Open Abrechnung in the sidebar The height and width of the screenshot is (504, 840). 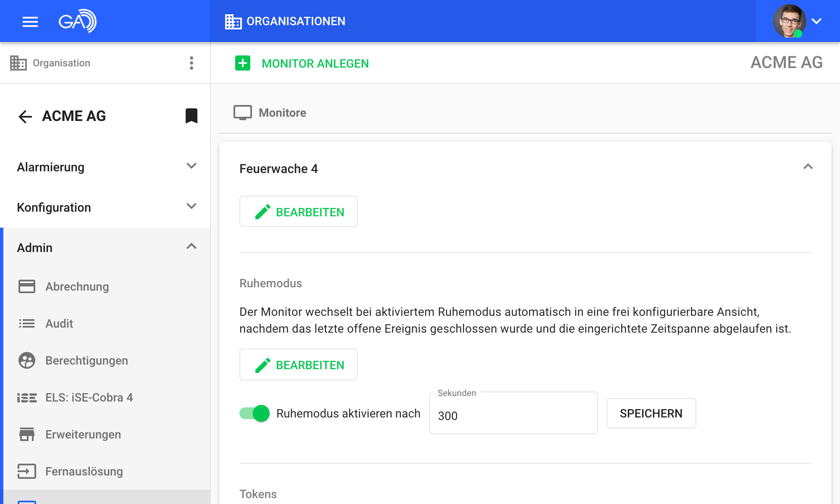point(77,286)
